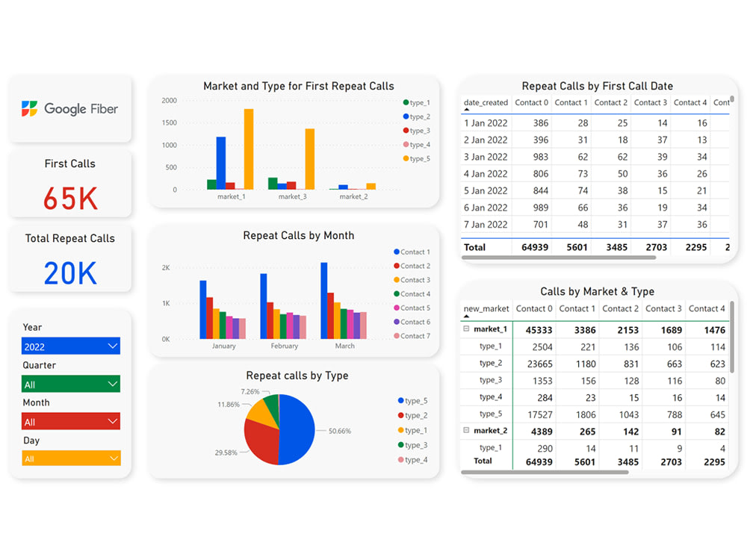The image size is (747, 560).
Task: Click the sort arrow under the new_market column header
Action: click(x=465, y=316)
